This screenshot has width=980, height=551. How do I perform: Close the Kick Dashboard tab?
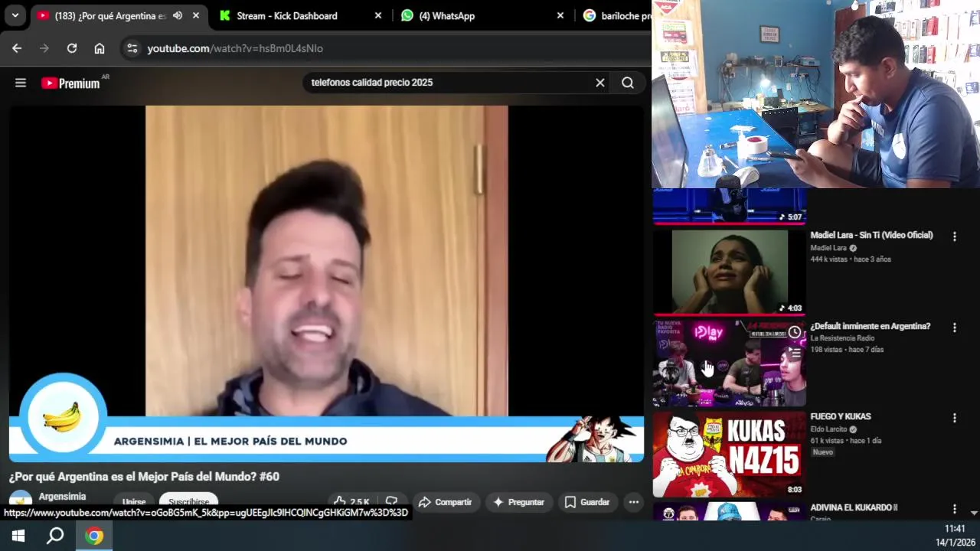click(x=378, y=15)
